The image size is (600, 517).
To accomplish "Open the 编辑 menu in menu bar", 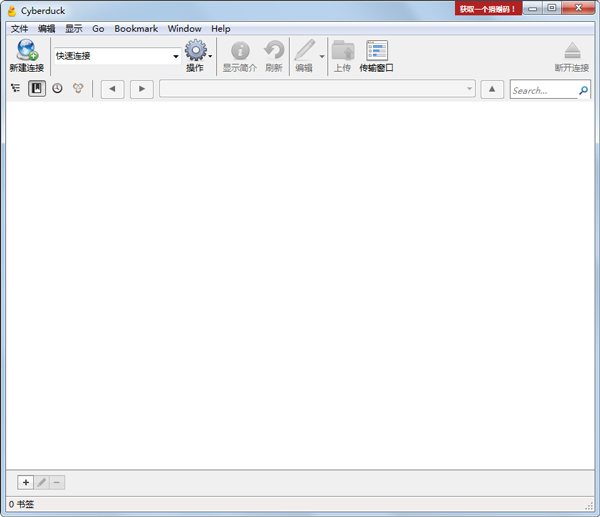I will coord(47,29).
